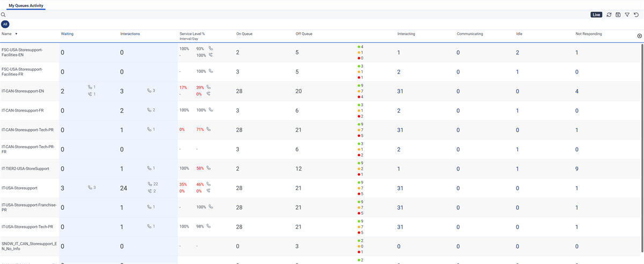The width and height of the screenshot is (644, 264).
Task: Click the Service Level % column header
Action: click(x=192, y=34)
